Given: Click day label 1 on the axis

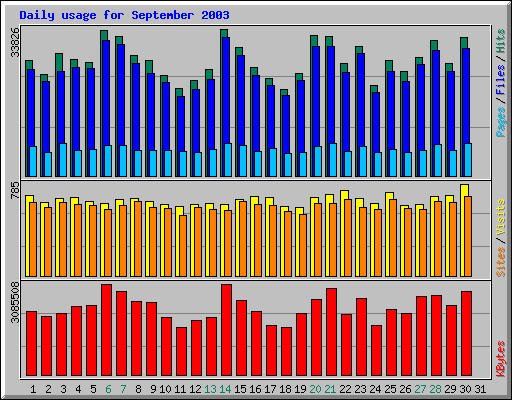Looking at the screenshot, I should (x=33, y=389).
